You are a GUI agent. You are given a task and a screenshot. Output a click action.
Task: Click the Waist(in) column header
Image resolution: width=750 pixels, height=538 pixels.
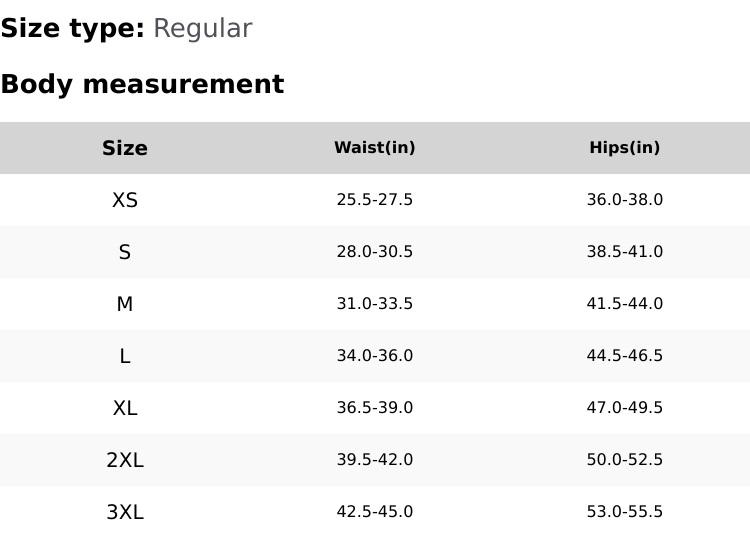(x=375, y=148)
